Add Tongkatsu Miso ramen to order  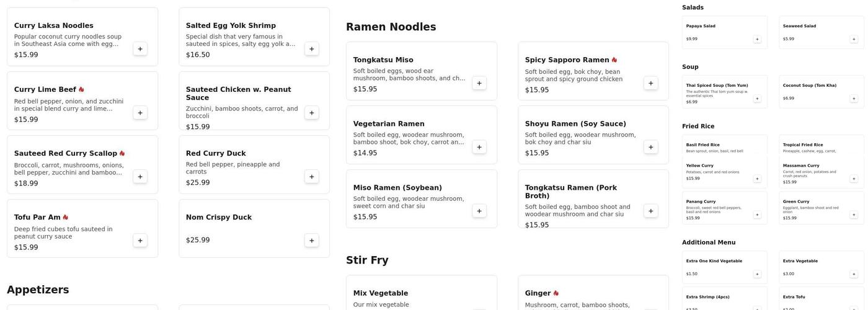pos(479,83)
